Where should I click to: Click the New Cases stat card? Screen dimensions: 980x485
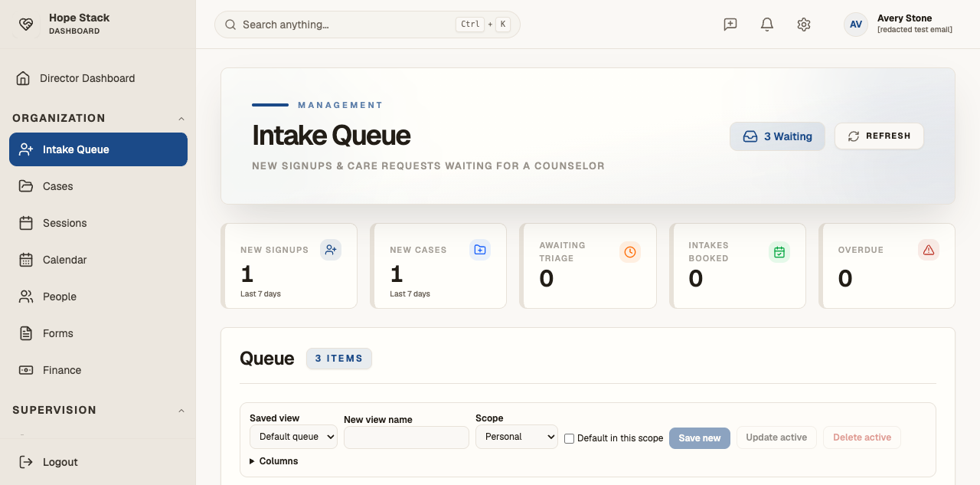(x=438, y=266)
